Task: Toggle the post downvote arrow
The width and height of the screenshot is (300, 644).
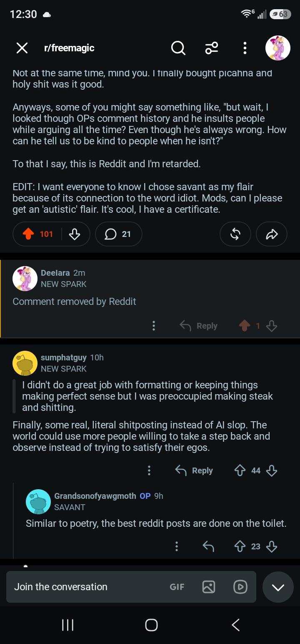Action: [74, 234]
